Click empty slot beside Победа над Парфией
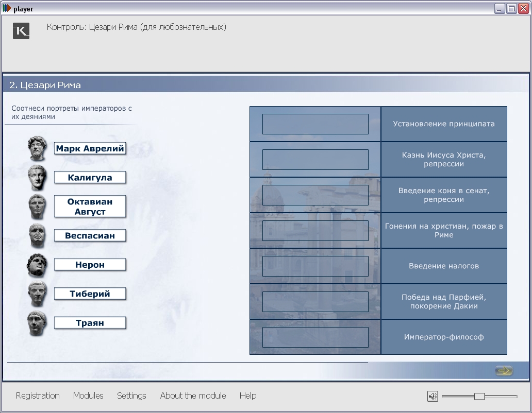The image size is (532, 413). coord(315,302)
